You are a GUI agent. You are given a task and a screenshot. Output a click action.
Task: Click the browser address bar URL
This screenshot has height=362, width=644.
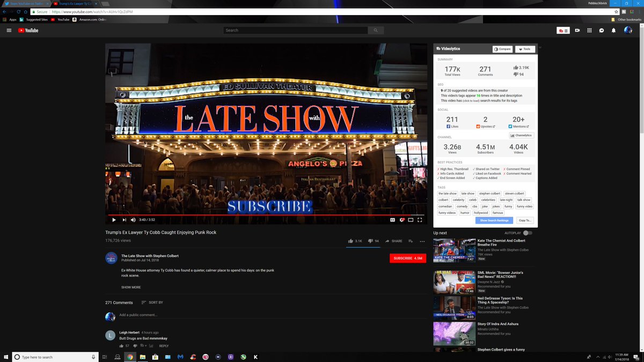92,11
